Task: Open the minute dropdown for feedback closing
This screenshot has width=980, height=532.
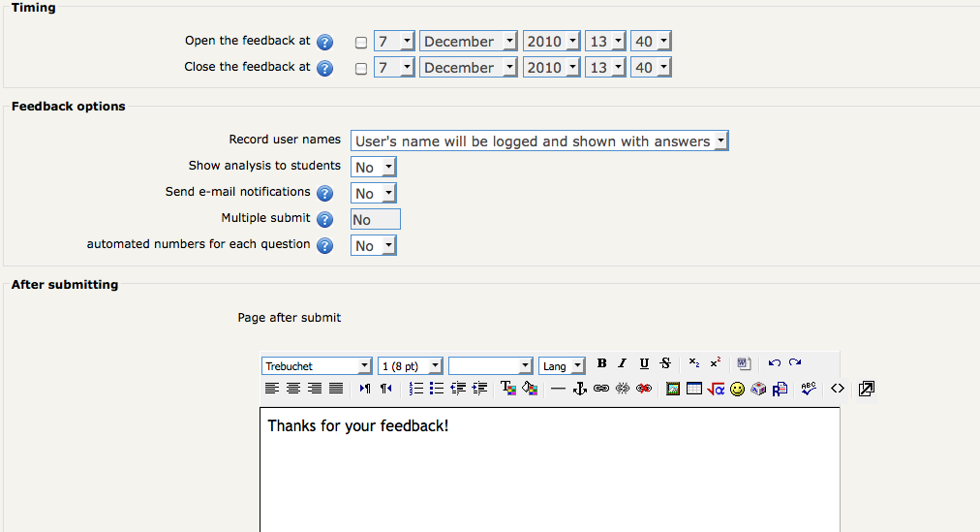Action: pyautogui.click(x=651, y=68)
